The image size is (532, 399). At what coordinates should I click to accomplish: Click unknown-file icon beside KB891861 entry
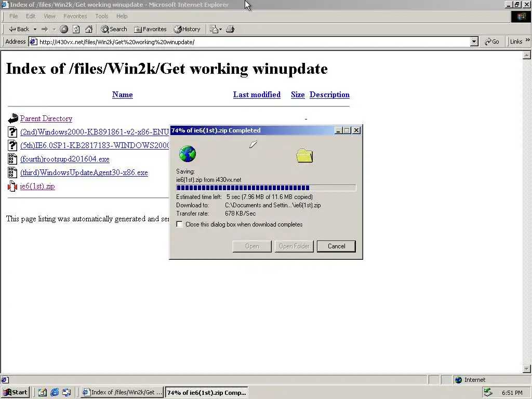click(12, 132)
